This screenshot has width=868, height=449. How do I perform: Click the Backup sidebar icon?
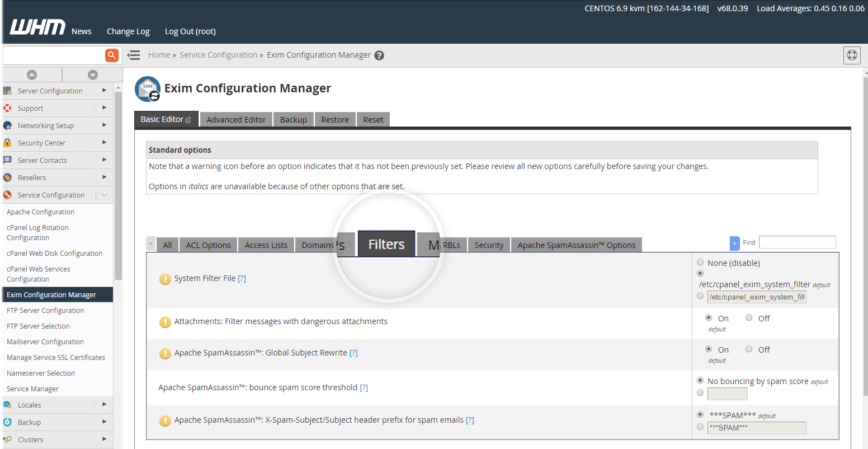pos(7,422)
